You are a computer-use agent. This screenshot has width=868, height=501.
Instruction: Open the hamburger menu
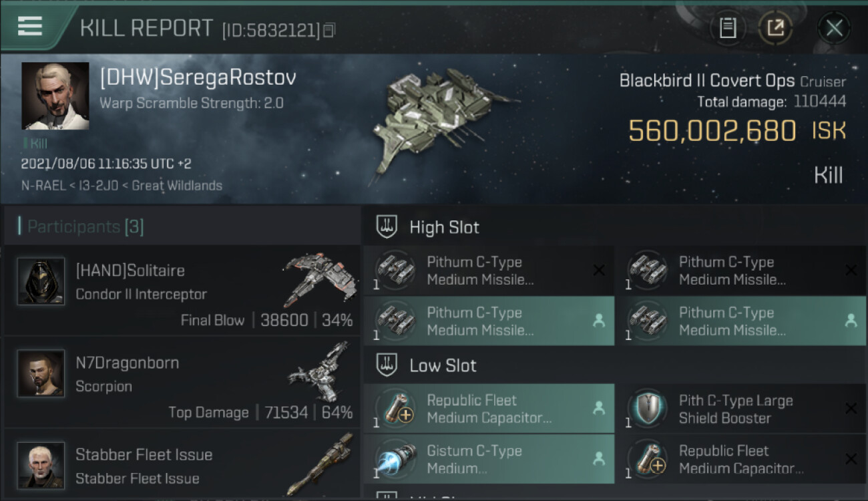[x=30, y=26]
